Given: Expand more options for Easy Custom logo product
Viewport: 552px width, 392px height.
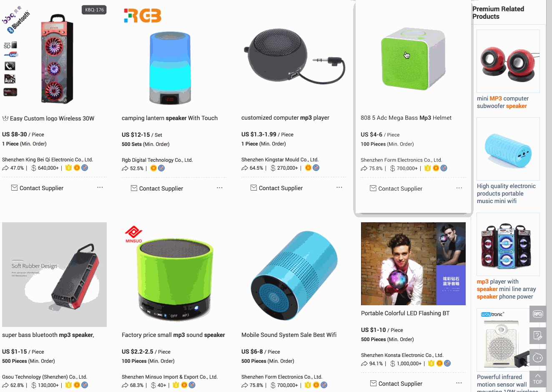Looking at the screenshot, I should click(x=100, y=187).
